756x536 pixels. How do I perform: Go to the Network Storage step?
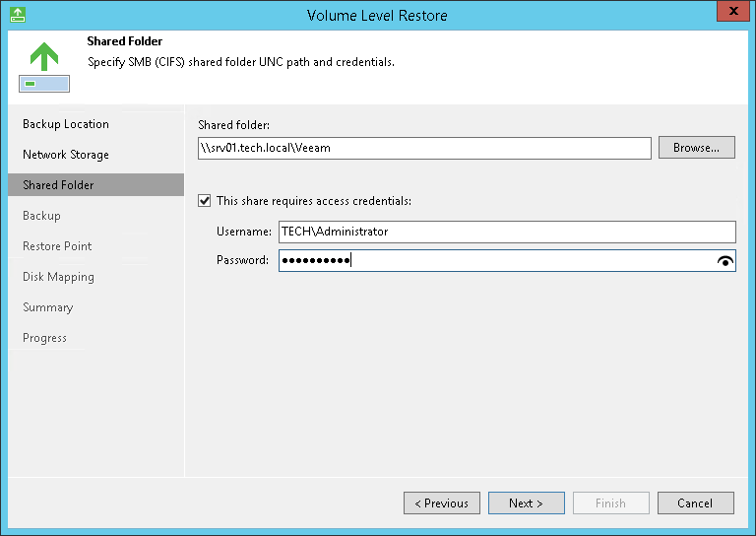coord(66,155)
